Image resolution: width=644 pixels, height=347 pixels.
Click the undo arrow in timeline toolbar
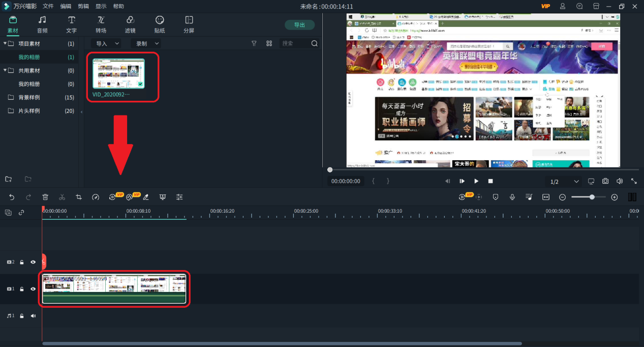[12, 197]
